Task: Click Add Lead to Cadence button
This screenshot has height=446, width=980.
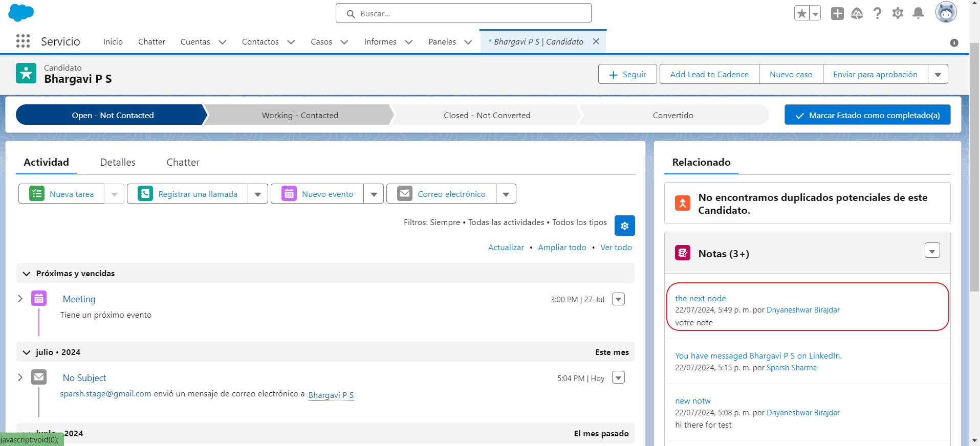Action: [709, 74]
